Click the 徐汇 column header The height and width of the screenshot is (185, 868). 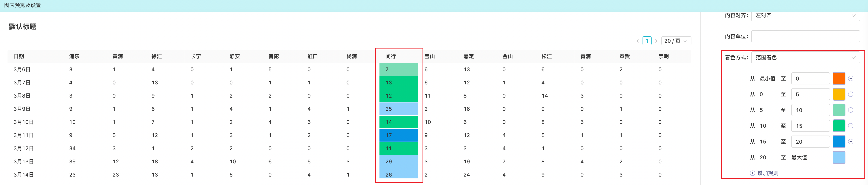[x=157, y=56]
